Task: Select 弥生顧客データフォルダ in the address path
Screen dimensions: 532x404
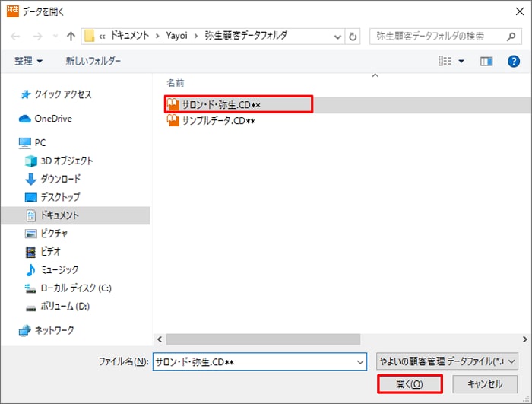Action: pyautogui.click(x=245, y=35)
